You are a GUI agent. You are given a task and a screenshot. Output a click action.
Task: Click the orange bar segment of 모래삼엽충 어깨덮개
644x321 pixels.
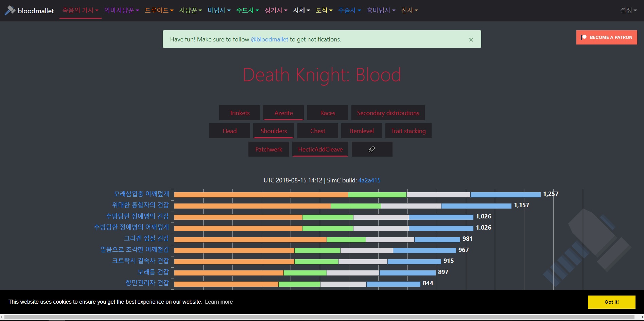click(x=261, y=195)
